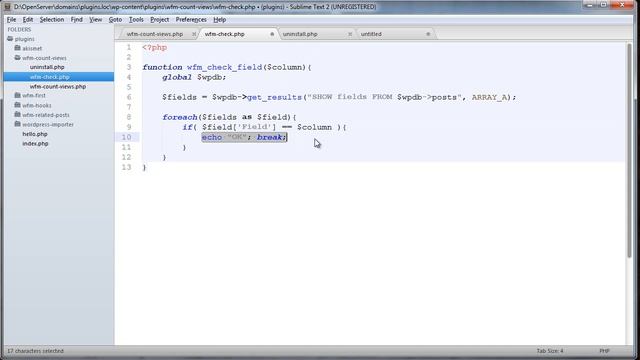Click the '17 characters selected' status text

(36, 351)
